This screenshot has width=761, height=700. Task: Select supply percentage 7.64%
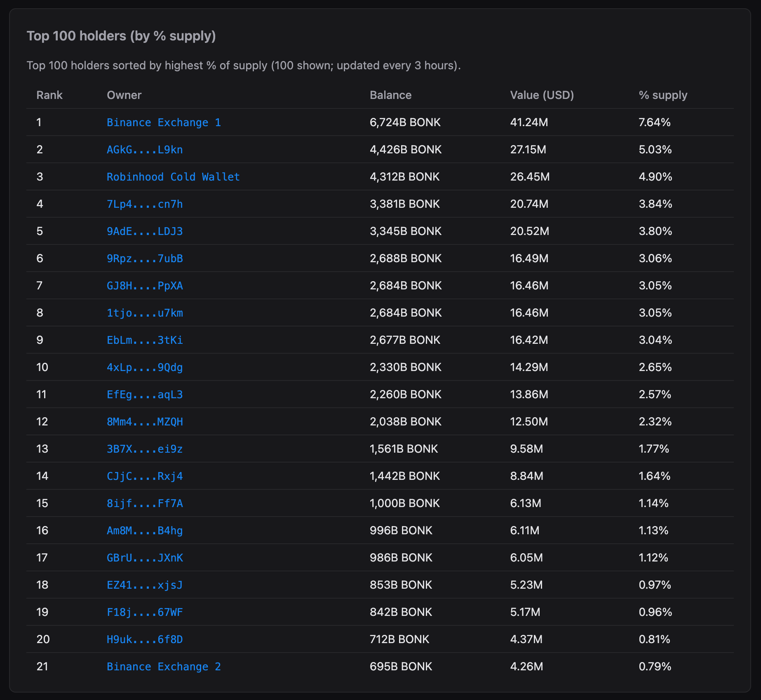655,122
